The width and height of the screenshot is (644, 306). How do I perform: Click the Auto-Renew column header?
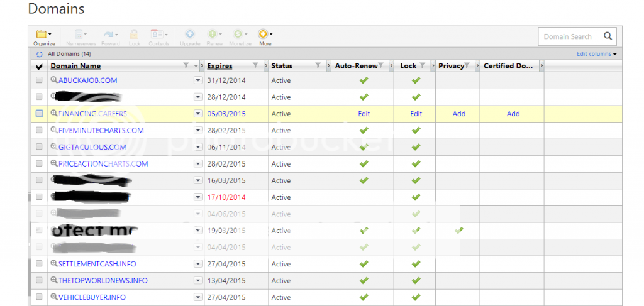356,65
